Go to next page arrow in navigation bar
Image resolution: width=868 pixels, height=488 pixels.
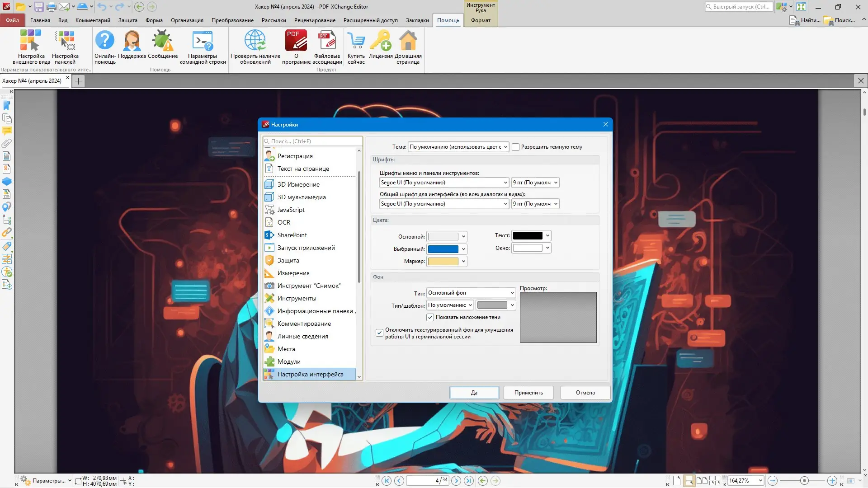pos(456,481)
